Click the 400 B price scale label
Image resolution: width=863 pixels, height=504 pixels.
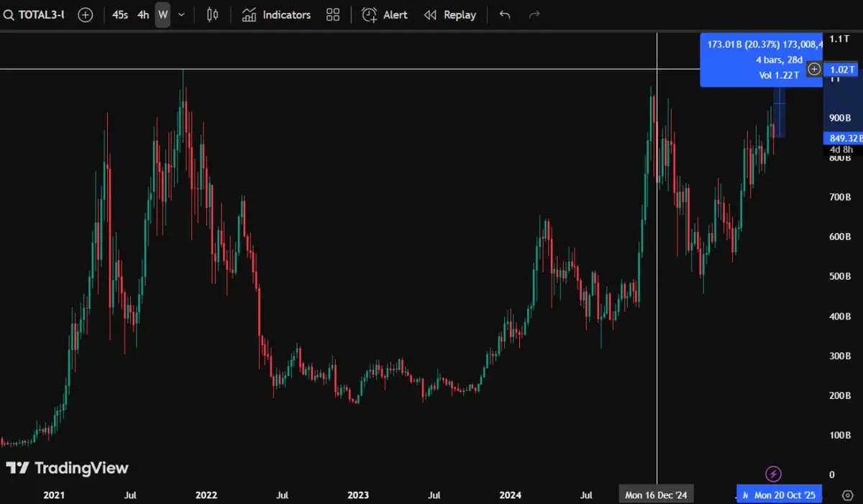(841, 316)
